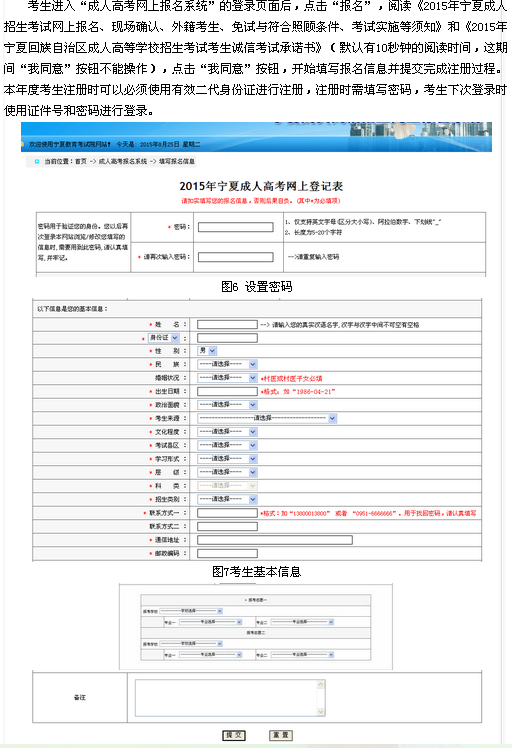Open the 招生类别 dropdown
512x748 pixels.
227,499
